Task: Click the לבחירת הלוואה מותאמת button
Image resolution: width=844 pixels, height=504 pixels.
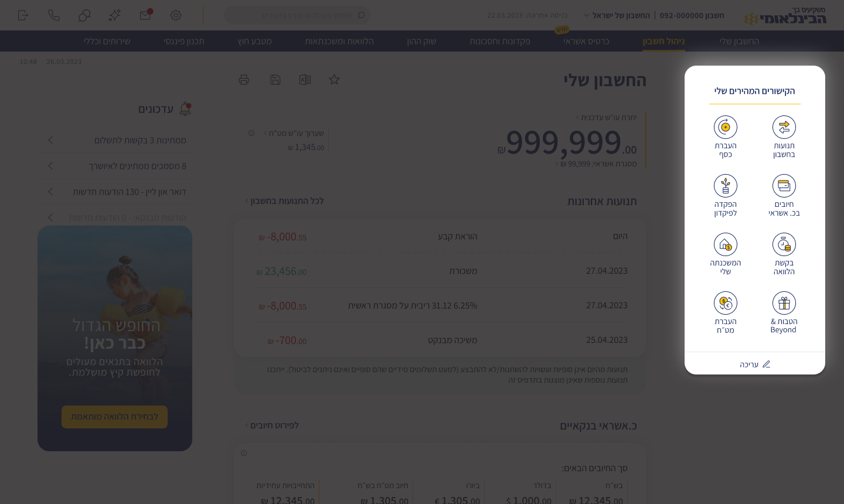Action: (x=114, y=417)
